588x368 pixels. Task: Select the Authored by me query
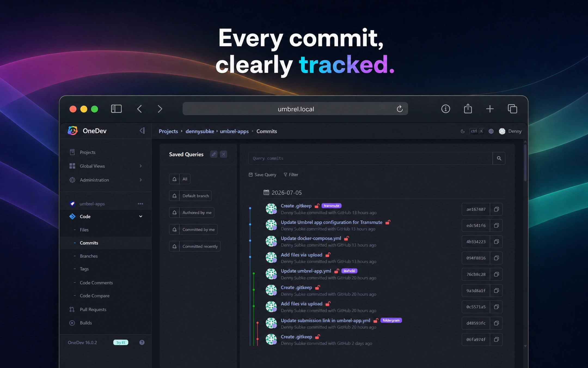tap(197, 213)
